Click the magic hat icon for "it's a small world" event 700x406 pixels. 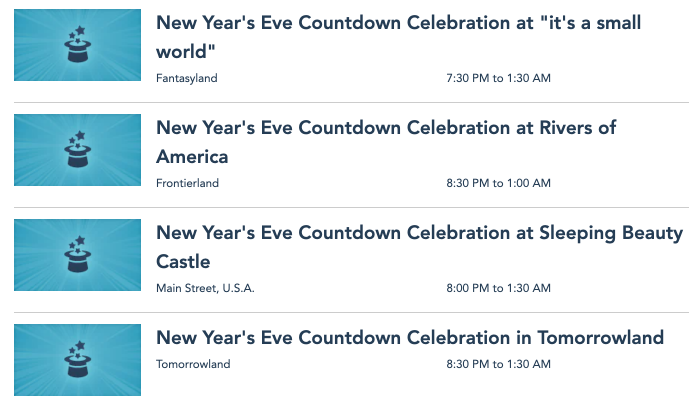pyautogui.click(x=77, y=46)
